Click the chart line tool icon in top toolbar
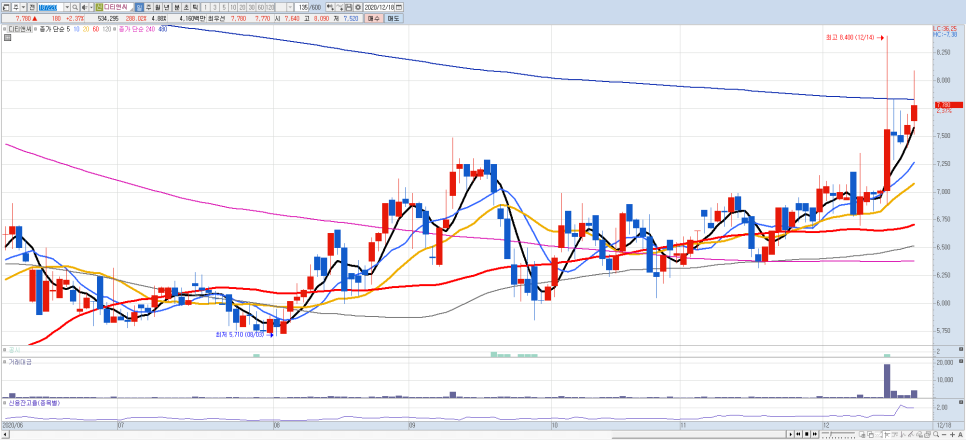This screenshot has width=966, height=440. tap(339, 7)
